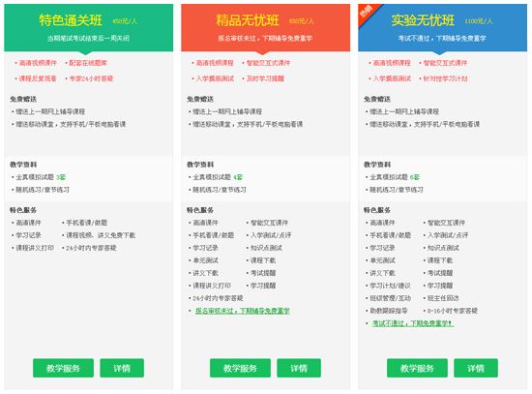Screen dimensions: 532x394
Task: Click 单元测试 in the 实验无忧班 card
Action: click(382, 260)
